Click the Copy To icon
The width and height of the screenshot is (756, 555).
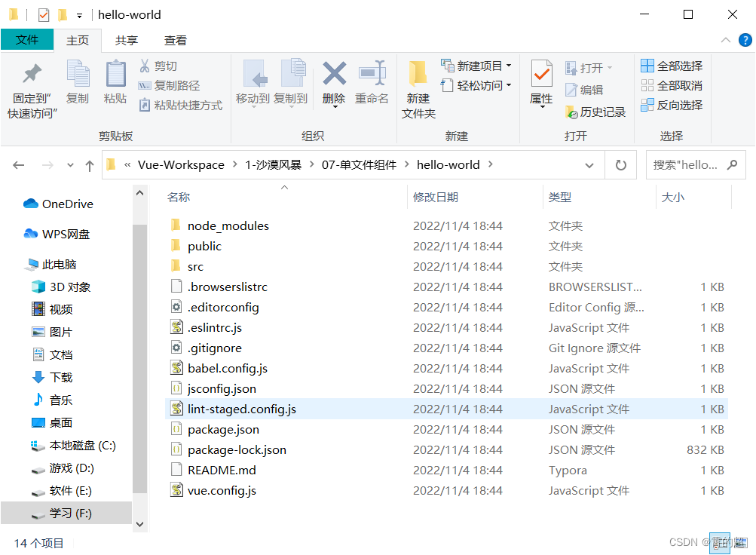[x=292, y=73]
